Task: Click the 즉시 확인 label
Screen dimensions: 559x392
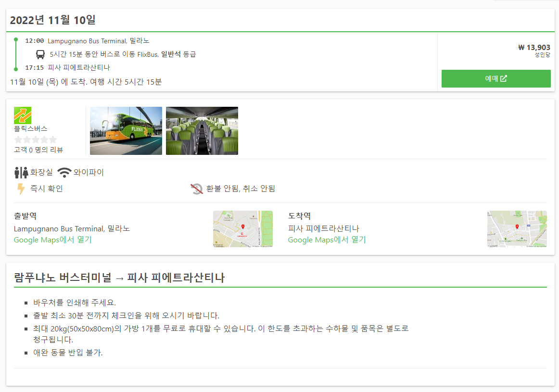Action: [x=46, y=189]
